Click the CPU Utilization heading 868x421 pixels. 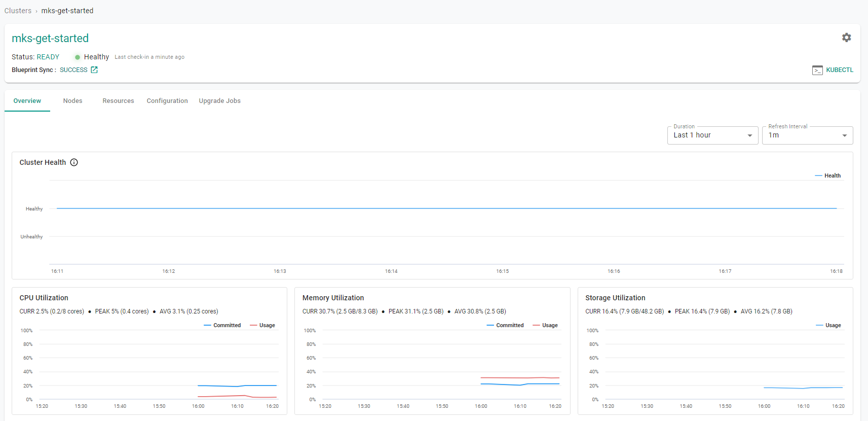pos(44,298)
